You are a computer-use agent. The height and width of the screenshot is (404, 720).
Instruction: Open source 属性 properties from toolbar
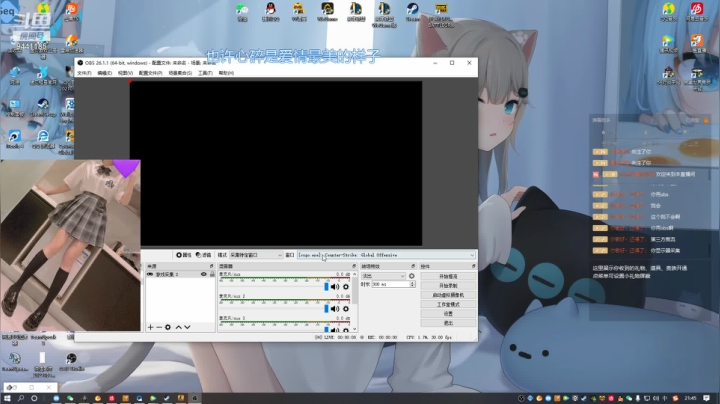coord(184,255)
